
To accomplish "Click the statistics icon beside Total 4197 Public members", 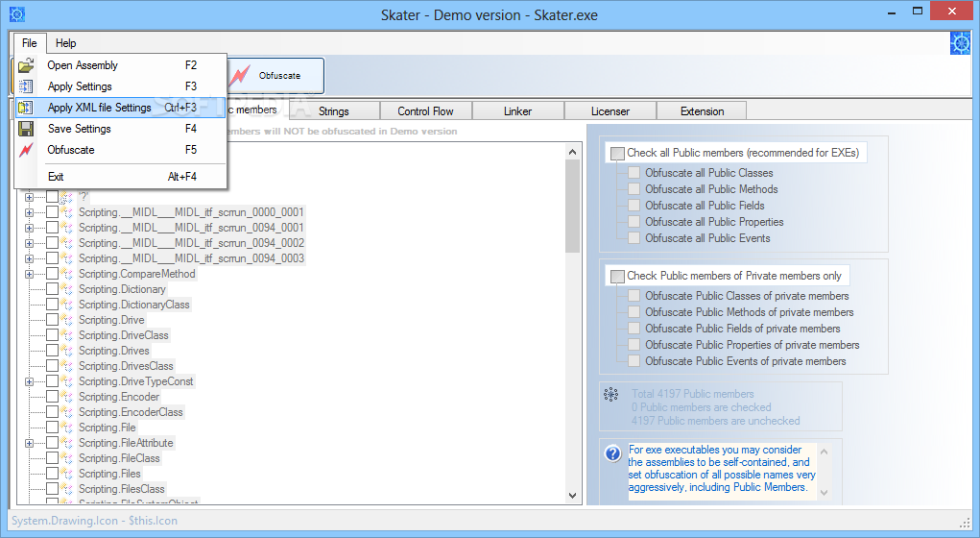I will (x=610, y=394).
